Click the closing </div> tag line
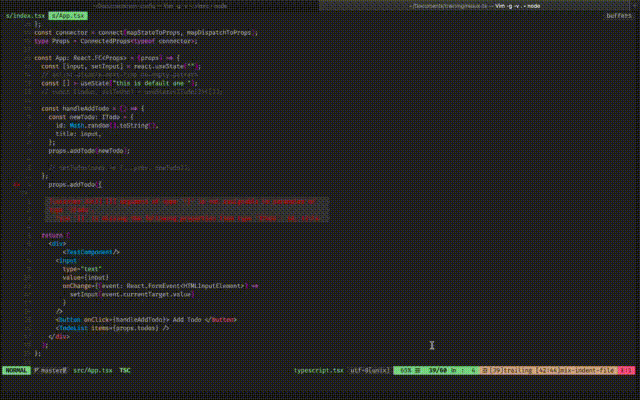 point(59,336)
